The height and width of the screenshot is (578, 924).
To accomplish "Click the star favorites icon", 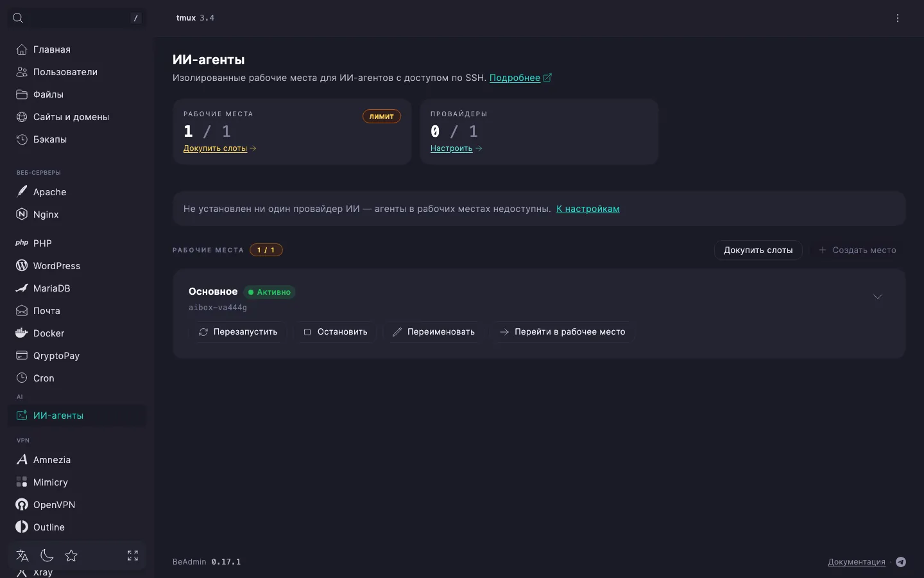I will click(71, 556).
